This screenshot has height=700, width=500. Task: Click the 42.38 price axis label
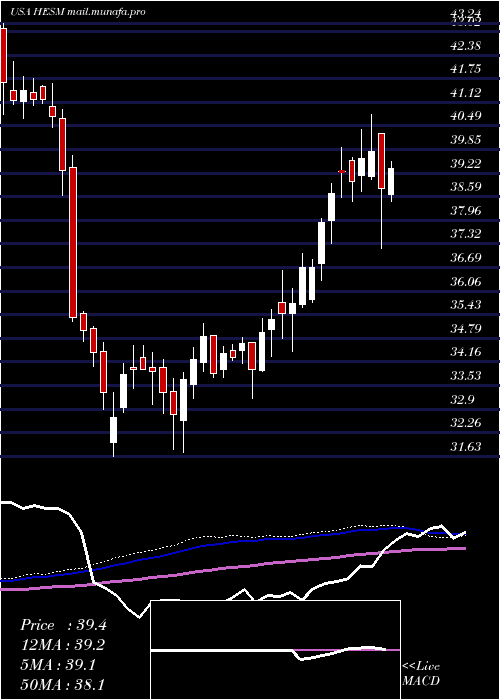tap(465, 45)
